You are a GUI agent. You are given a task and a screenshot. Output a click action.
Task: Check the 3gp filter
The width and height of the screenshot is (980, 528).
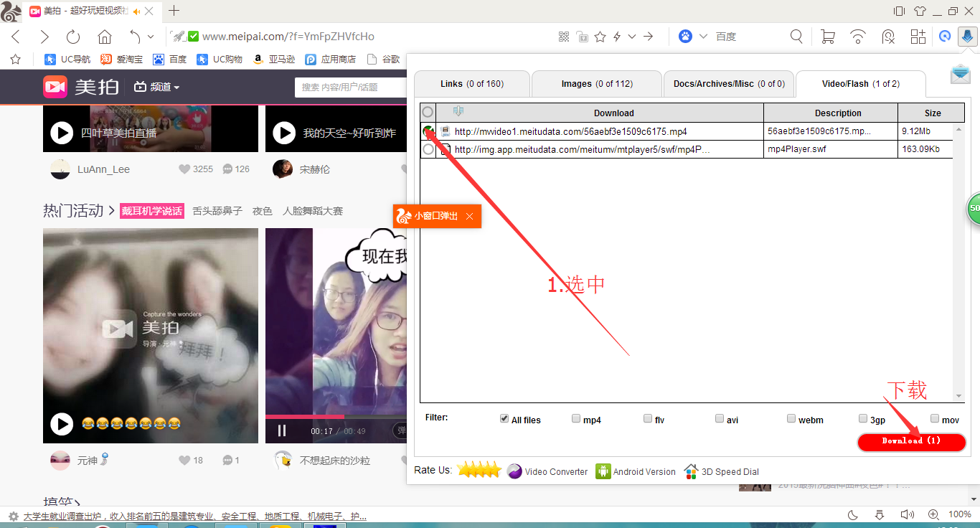click(862, 419)
